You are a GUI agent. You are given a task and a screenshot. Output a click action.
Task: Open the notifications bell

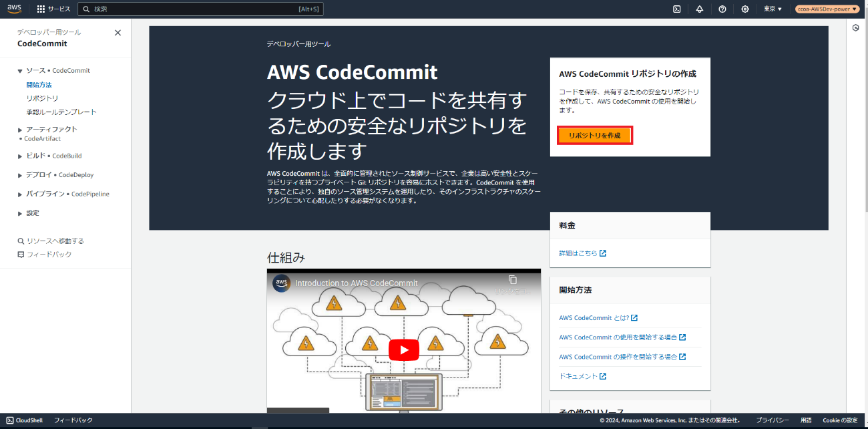pyautogui.click(x=700, y=9)
